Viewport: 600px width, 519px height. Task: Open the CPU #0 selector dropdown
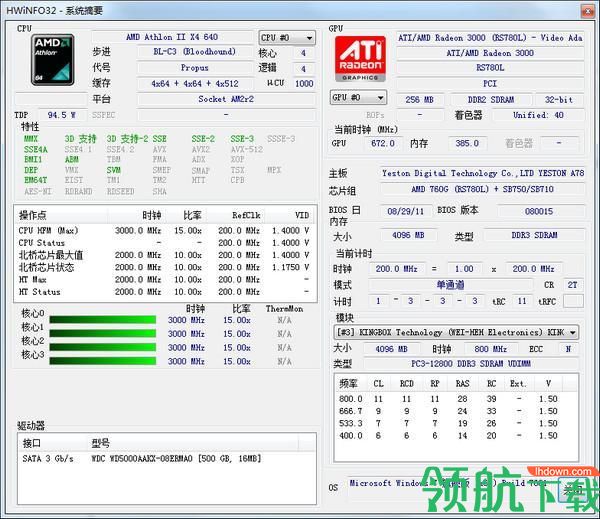(x=287, y=38)
